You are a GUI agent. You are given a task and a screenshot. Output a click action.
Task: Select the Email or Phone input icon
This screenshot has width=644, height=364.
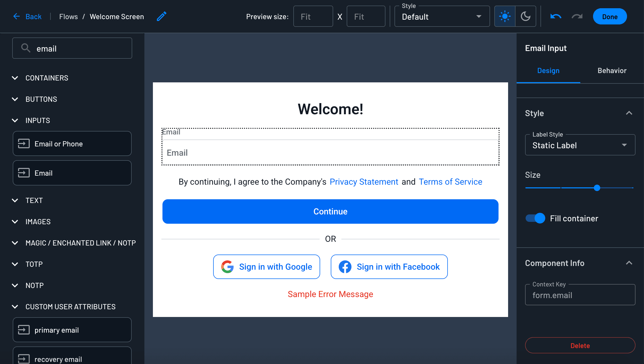(x=24, y=143)
